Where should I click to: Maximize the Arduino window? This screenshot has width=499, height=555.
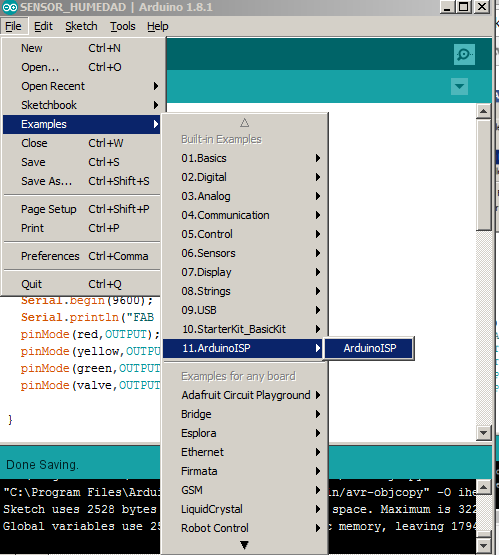464,7
